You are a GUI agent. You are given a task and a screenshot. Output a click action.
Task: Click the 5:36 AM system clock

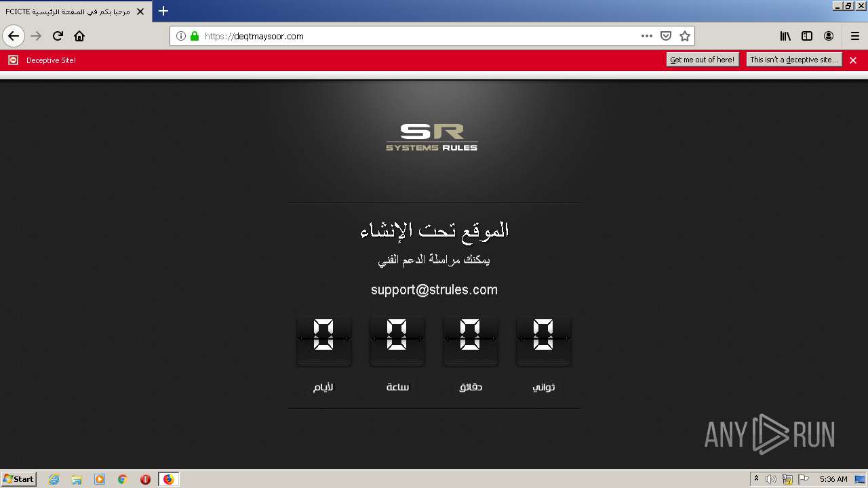(833, 479)
